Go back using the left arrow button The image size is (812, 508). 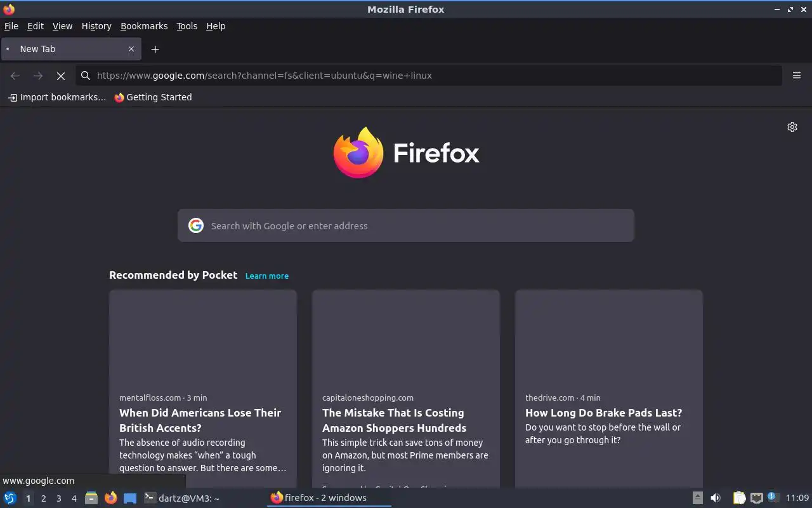tap(15, 76)
